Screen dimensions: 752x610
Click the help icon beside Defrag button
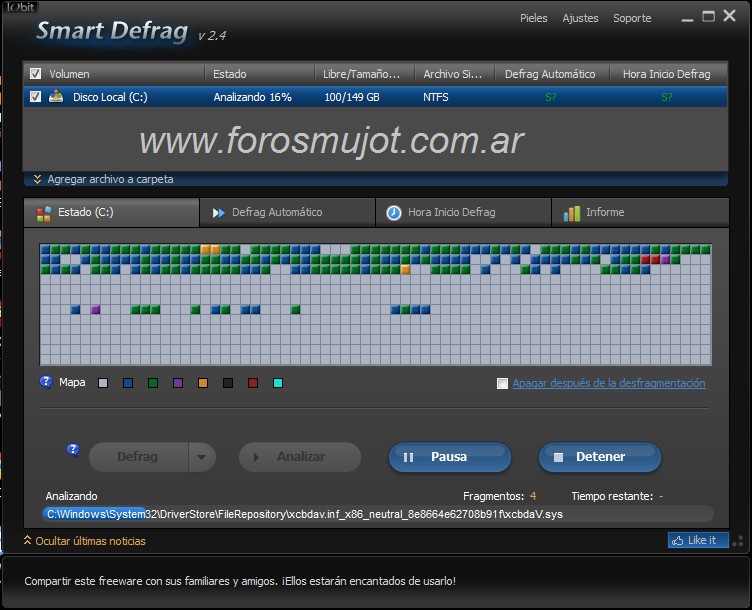pos(73,450)
